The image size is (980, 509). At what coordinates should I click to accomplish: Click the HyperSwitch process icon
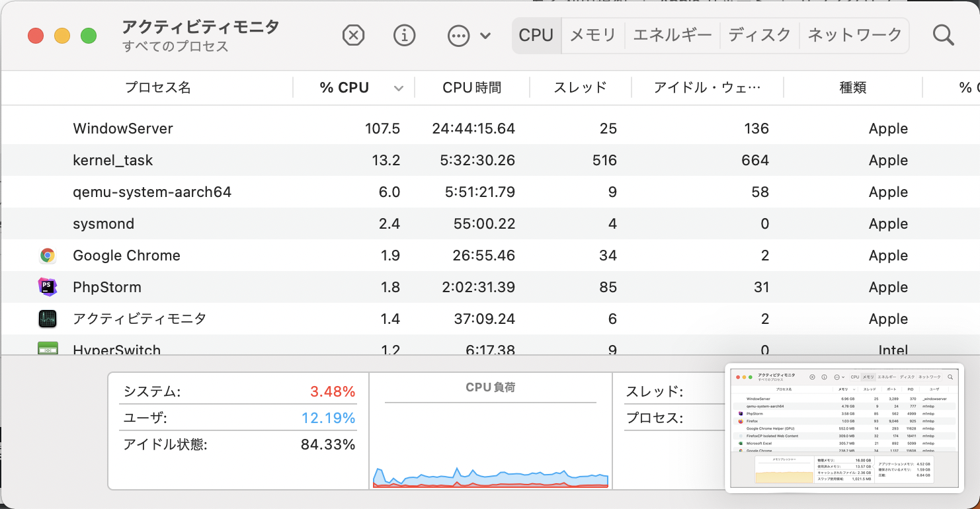(x=48, y=348)
